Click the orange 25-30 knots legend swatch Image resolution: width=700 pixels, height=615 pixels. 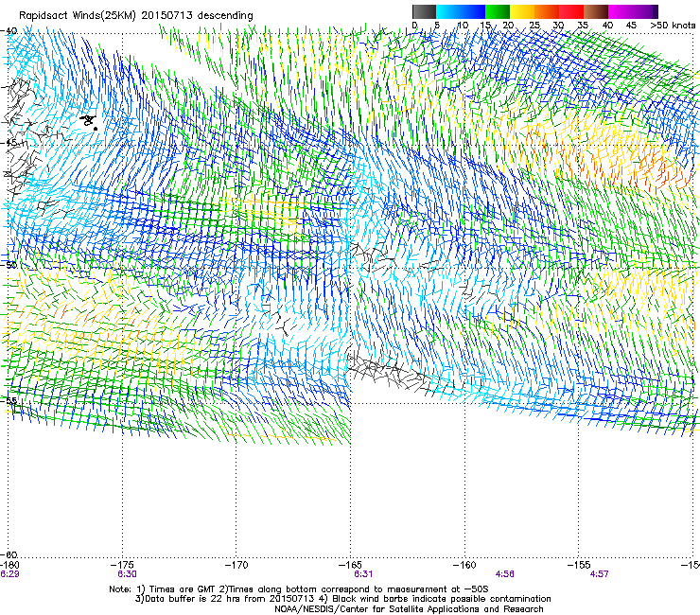tap(547, 11)
